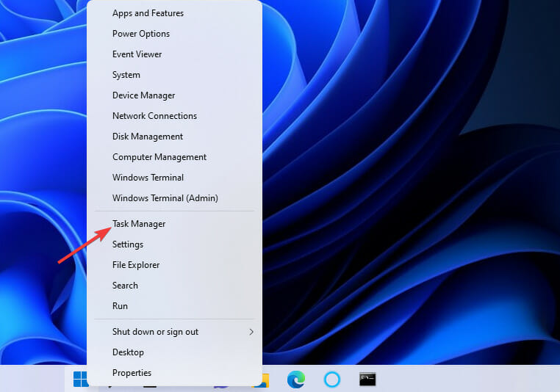Viewport: 560px width, 392px height.
Task: Open the Run dialog entry
Action: pos(174,306)
